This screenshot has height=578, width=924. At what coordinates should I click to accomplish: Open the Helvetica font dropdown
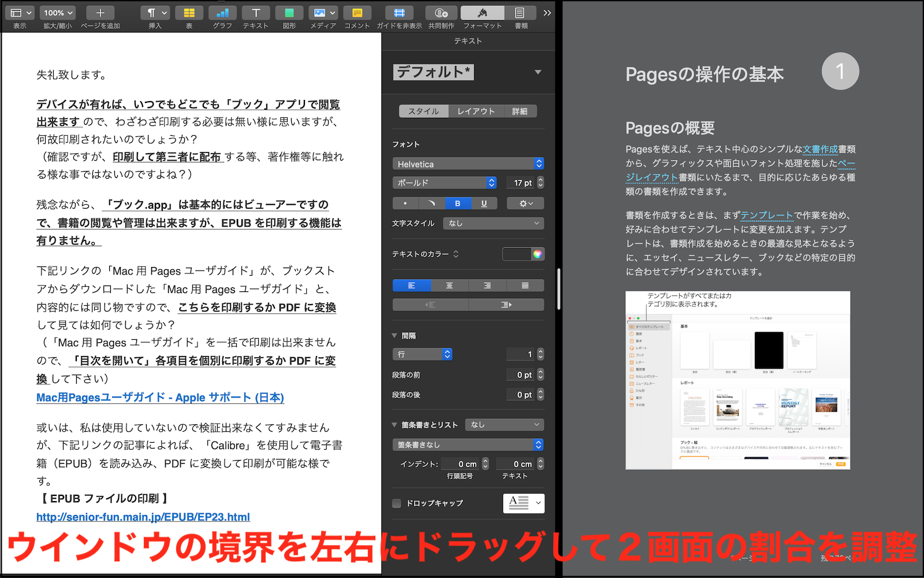pyautogui.click(x=468, y=164)
